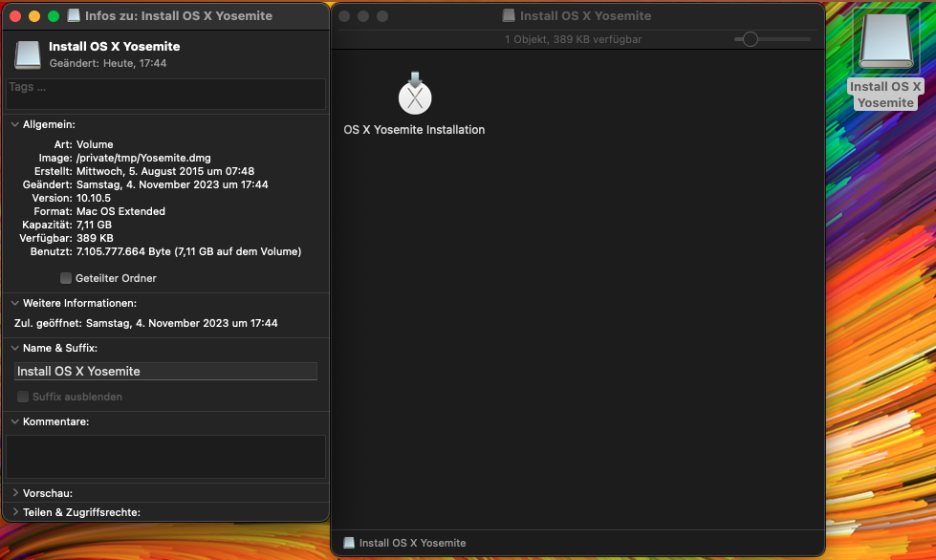Click the Info window title text

click(179, 16)
